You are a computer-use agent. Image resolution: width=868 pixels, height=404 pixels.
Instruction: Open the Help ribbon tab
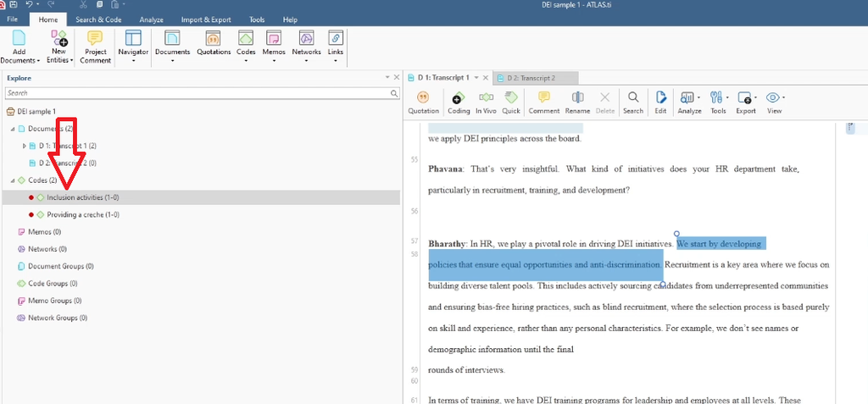click(x=290, y=19)
